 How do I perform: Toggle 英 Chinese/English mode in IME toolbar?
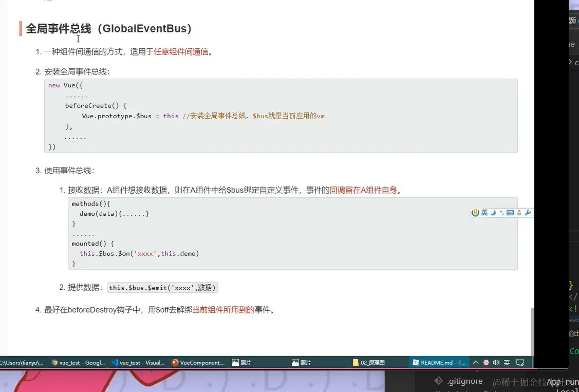click(485, 212)
